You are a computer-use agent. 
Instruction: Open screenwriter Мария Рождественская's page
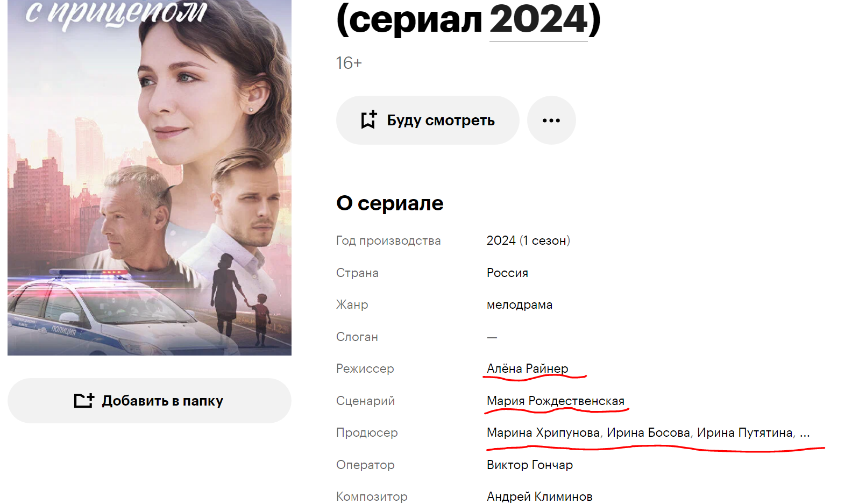click(556, 401)
